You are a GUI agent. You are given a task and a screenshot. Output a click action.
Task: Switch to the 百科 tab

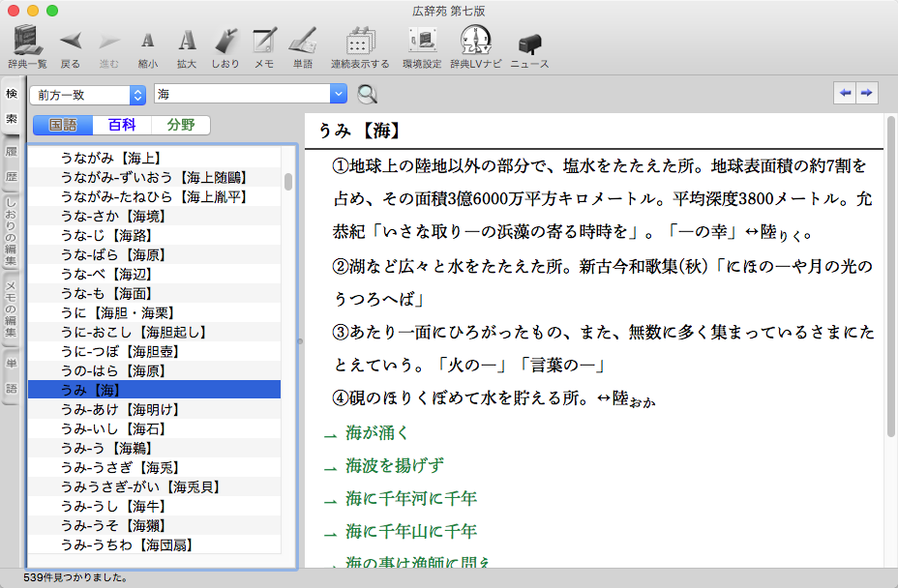click(x=122, y=125)
